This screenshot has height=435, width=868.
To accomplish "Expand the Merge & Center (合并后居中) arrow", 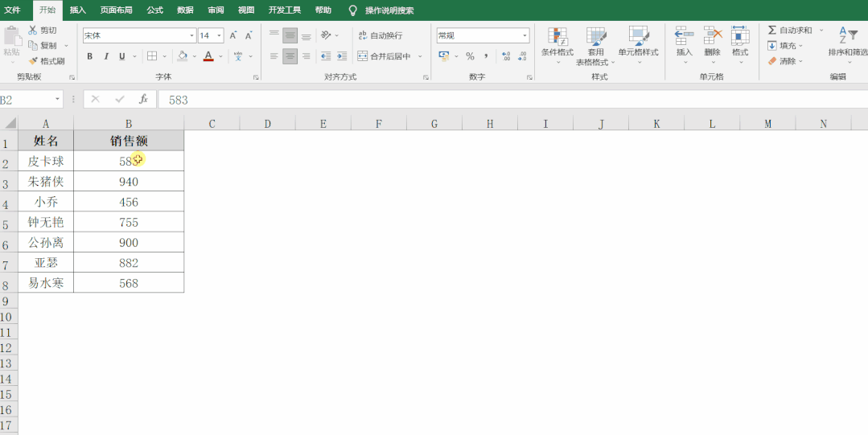I will point(420,56).
